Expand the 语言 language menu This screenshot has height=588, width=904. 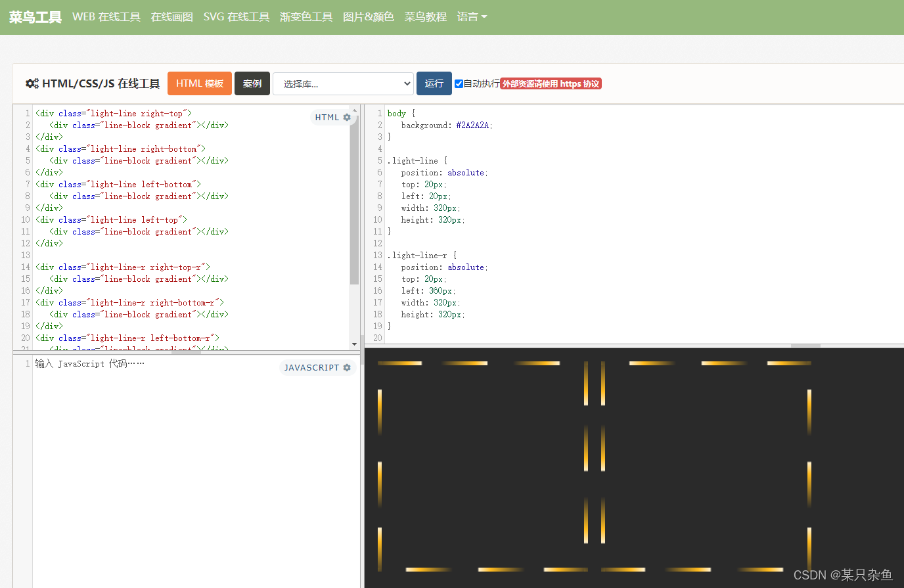[x=472, y=16]
